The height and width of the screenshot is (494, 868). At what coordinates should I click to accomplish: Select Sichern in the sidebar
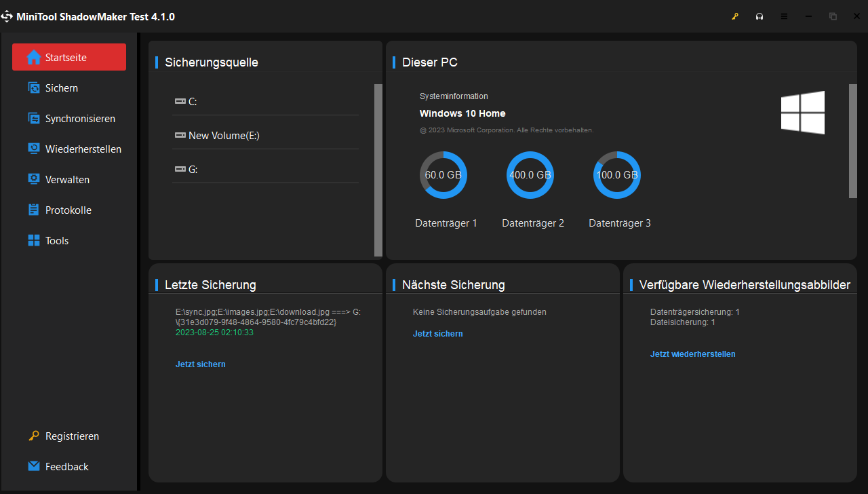(x=62, y=88)
